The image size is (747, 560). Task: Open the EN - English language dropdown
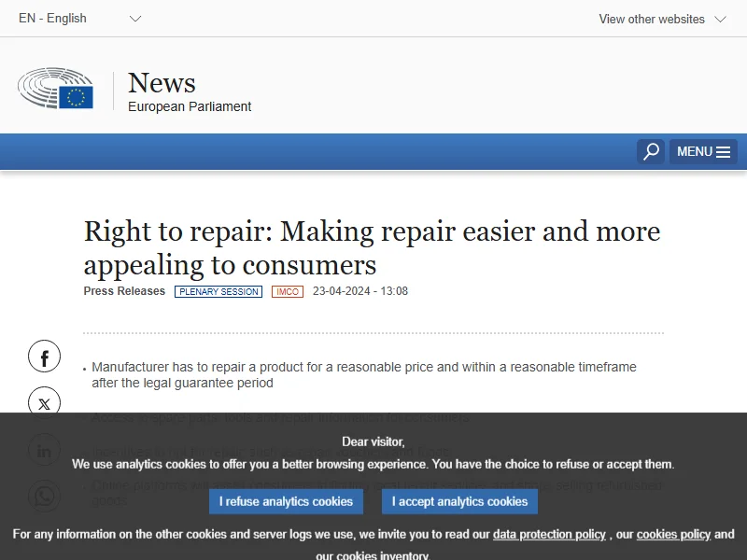[79, 19]
